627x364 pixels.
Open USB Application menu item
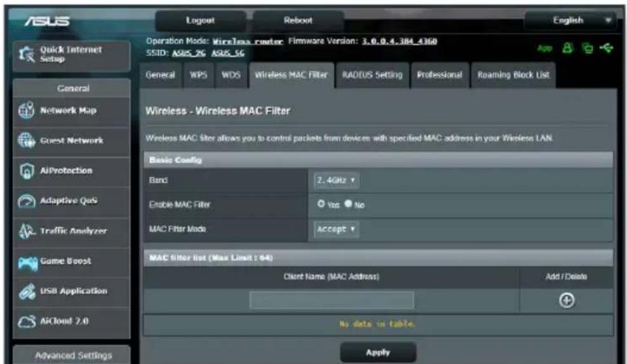point(72,291)
